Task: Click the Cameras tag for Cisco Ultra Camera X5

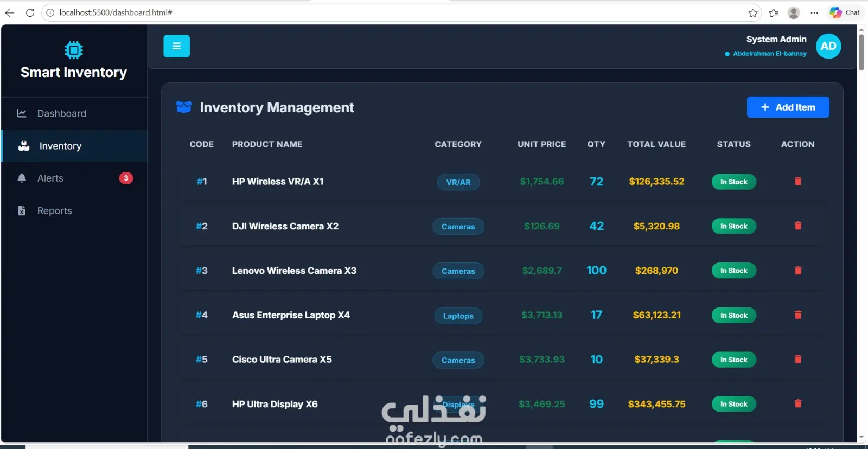Action: coord(458,360)
